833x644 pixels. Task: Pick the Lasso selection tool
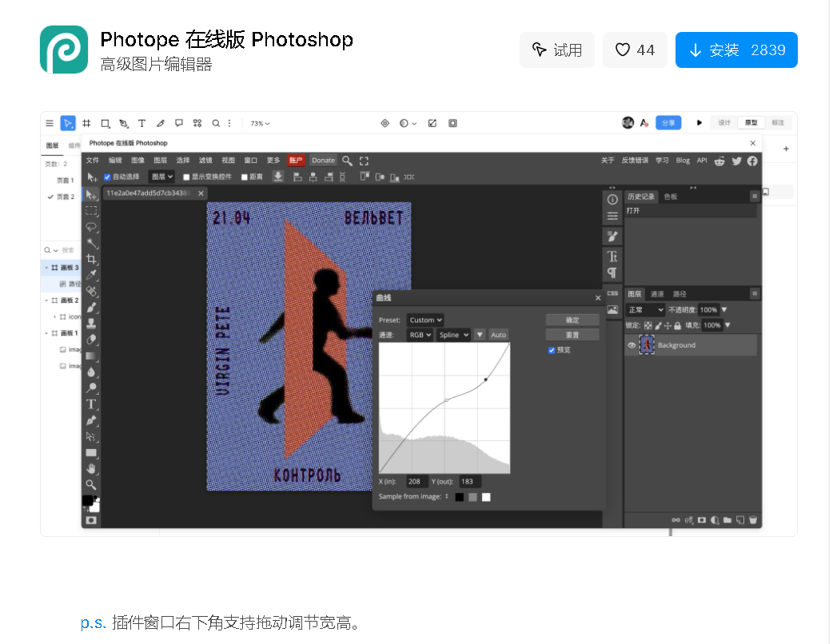(92, 228)
